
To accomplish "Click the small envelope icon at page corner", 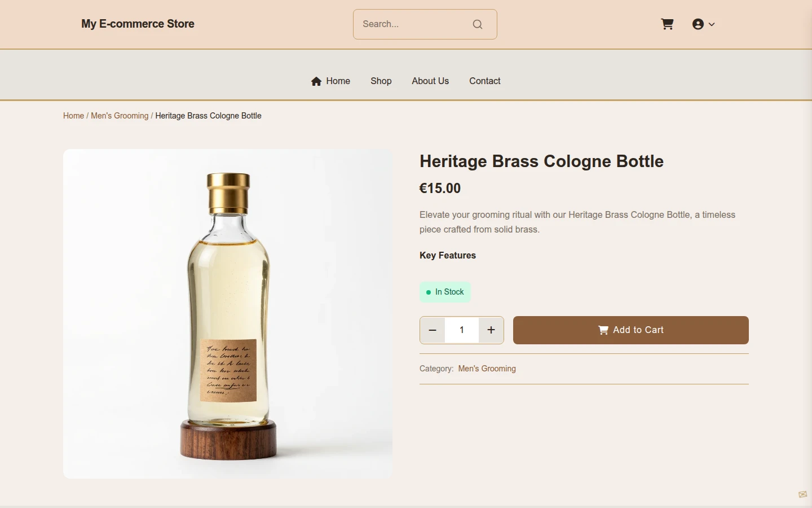I will [x=803, y=494].
